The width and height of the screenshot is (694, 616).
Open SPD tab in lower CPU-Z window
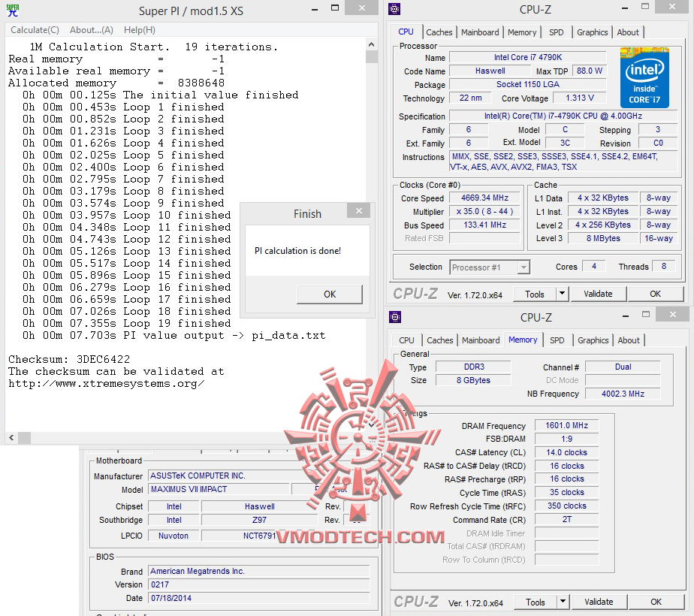tap(557, 340)
